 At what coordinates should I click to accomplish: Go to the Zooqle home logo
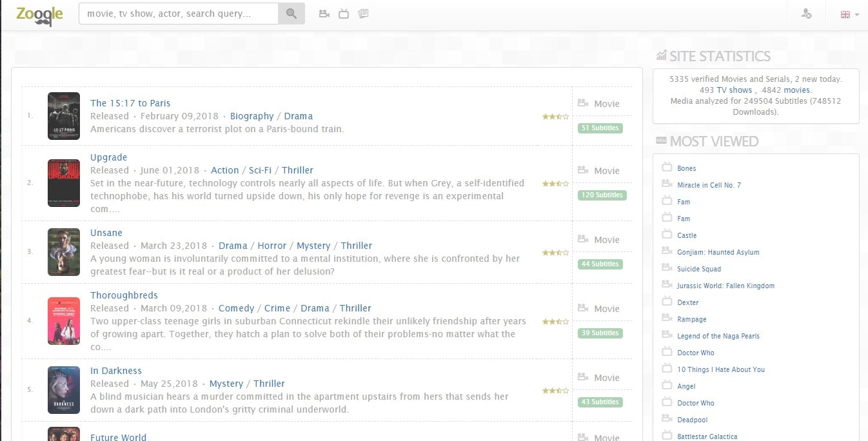pyautogui.click(x=39, y=15)
